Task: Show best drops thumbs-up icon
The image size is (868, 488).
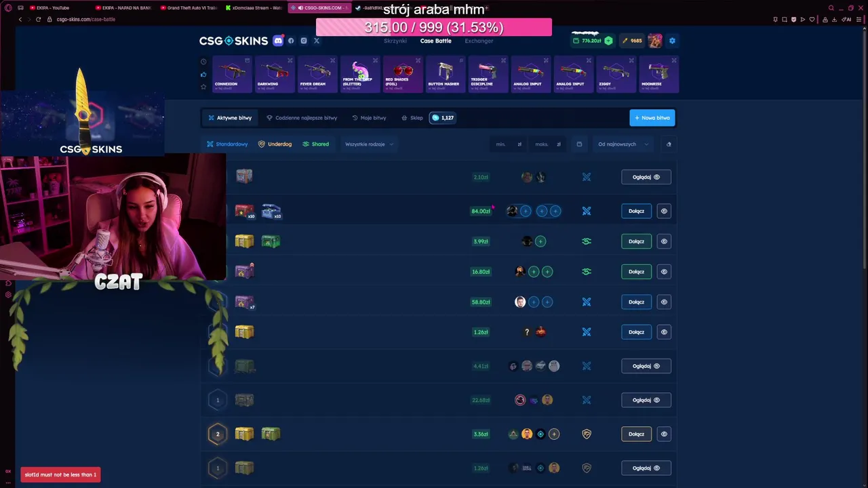Action: pos(203,74)
